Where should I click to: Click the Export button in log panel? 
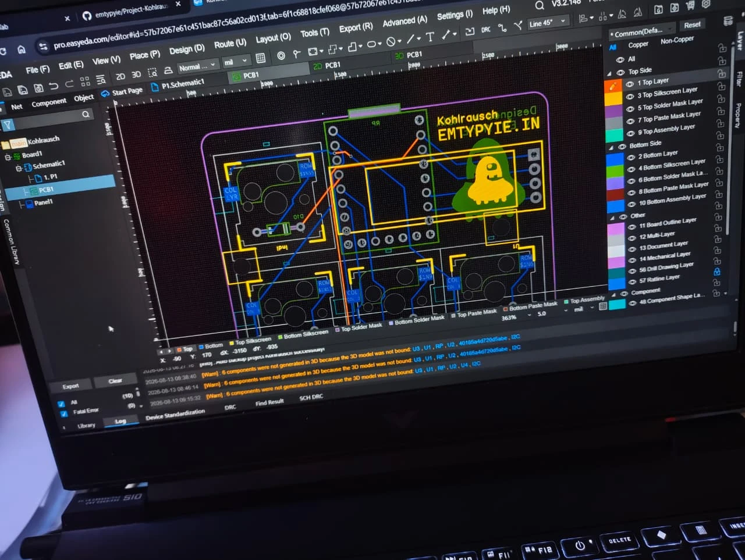tap(70, 386)
